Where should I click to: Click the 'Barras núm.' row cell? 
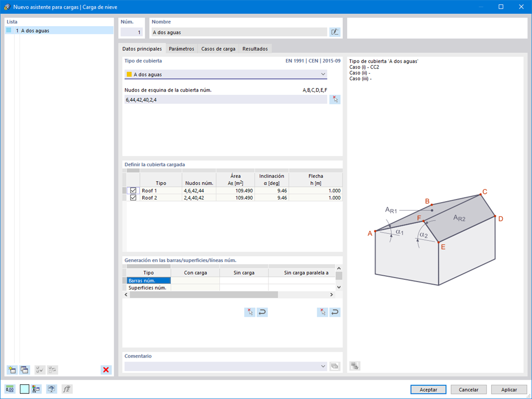coord(149,281)
